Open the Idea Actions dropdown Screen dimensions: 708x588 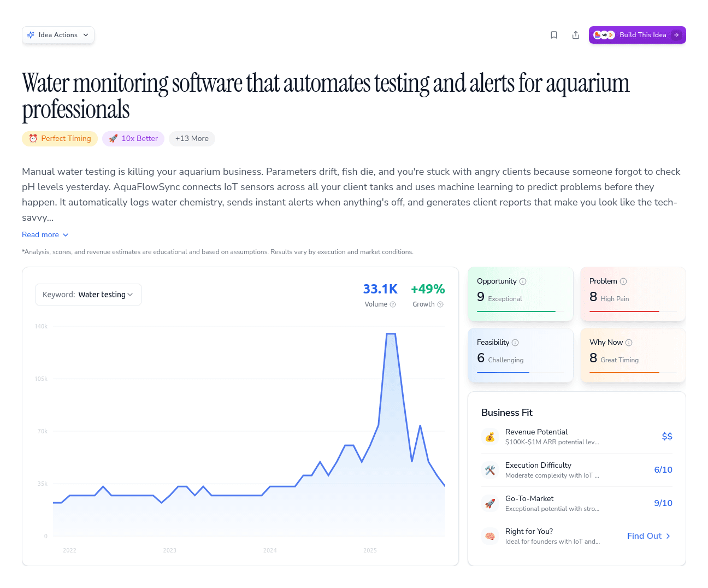58,34
